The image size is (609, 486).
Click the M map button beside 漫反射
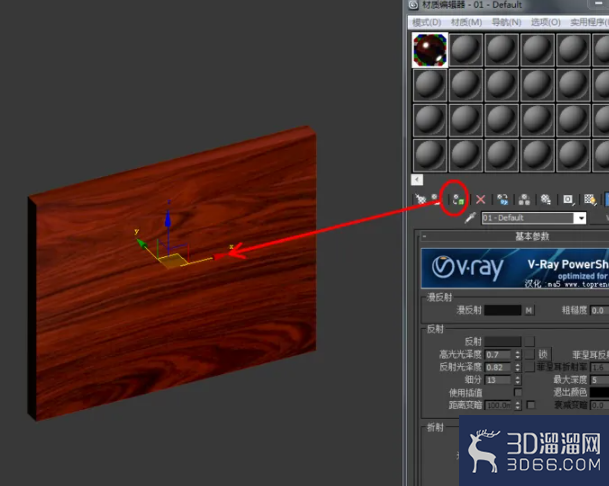pos(529,310)
